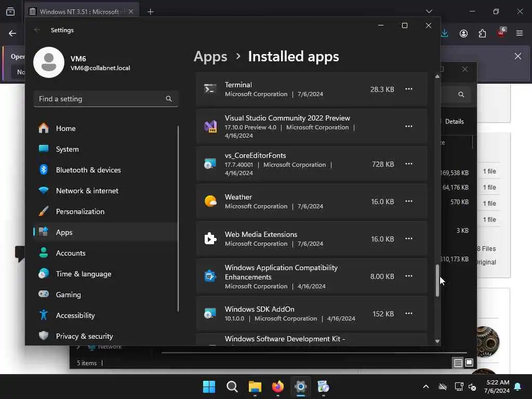The height and width of the screenshot is (399, 532).
Task: Open the Firefox downloads panel
Action: (445, 33)
